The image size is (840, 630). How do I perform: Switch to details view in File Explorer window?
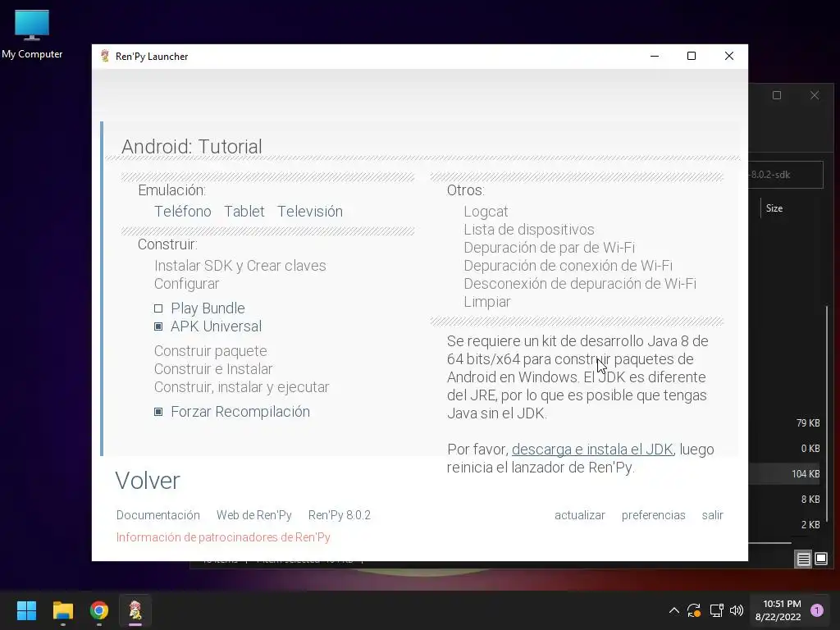(804, 559)
